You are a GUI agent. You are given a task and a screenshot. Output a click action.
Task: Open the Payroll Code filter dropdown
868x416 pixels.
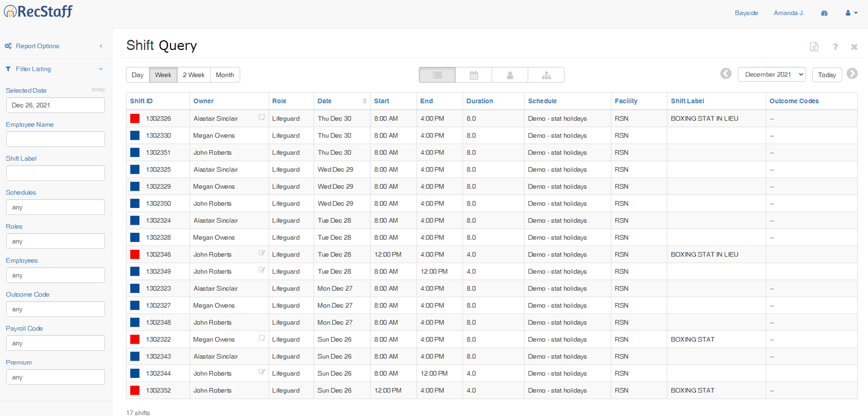coord(55,343)
